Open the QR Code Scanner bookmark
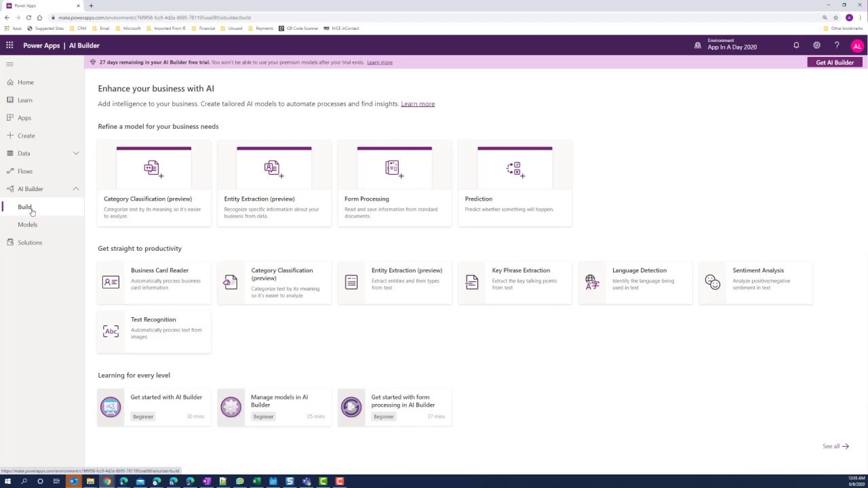The image size is (868, 488). coord(298,28)
